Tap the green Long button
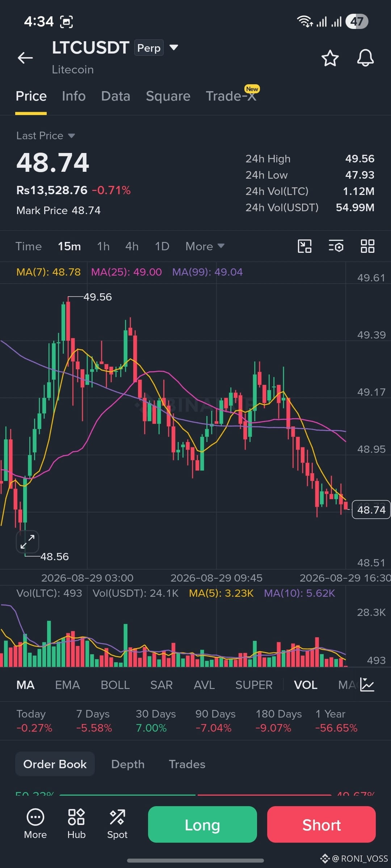This screenshot has width=391, height=868. [x=202, y=824]
